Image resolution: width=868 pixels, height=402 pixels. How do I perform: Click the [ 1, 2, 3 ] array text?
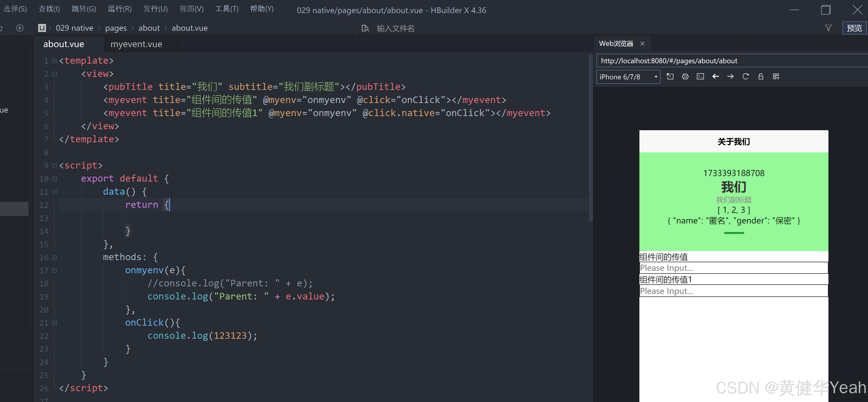point(734,210)
